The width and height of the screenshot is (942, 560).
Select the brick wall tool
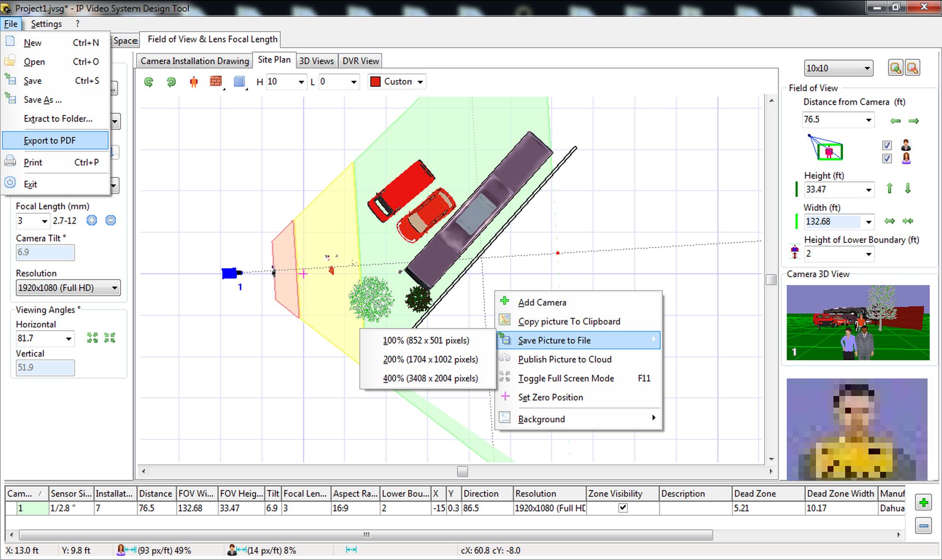pos(216,81)
